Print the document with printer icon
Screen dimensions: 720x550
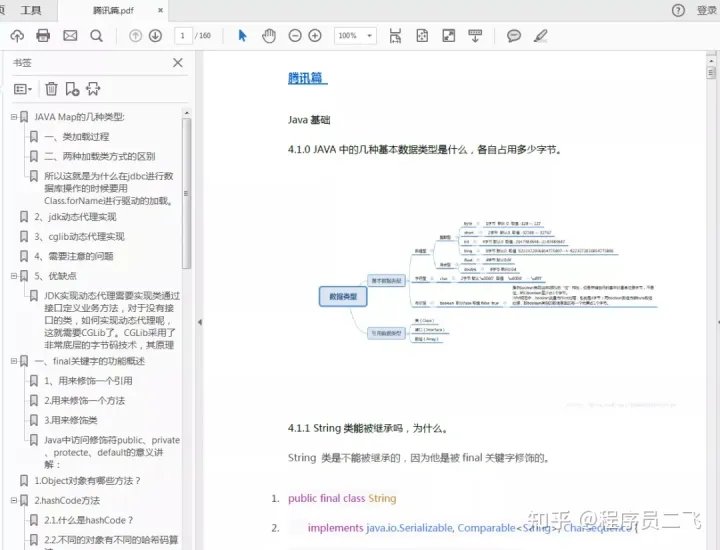[43, 36]
